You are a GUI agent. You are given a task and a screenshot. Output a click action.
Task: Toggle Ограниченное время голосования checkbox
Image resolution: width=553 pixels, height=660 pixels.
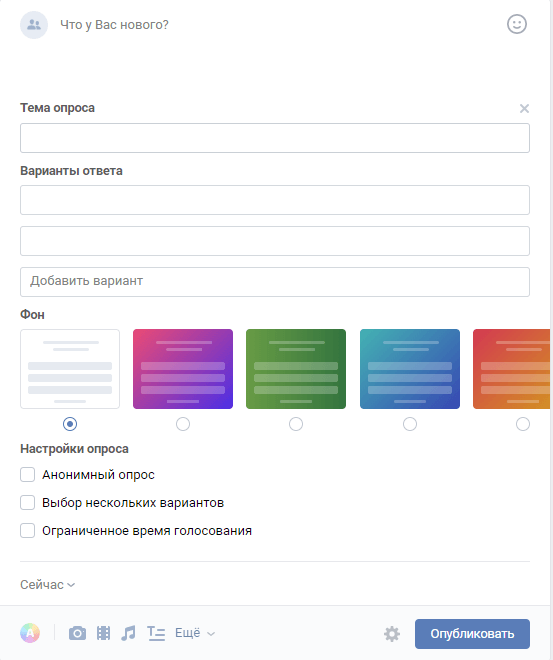pyautogui.click(x=28, y=531)
